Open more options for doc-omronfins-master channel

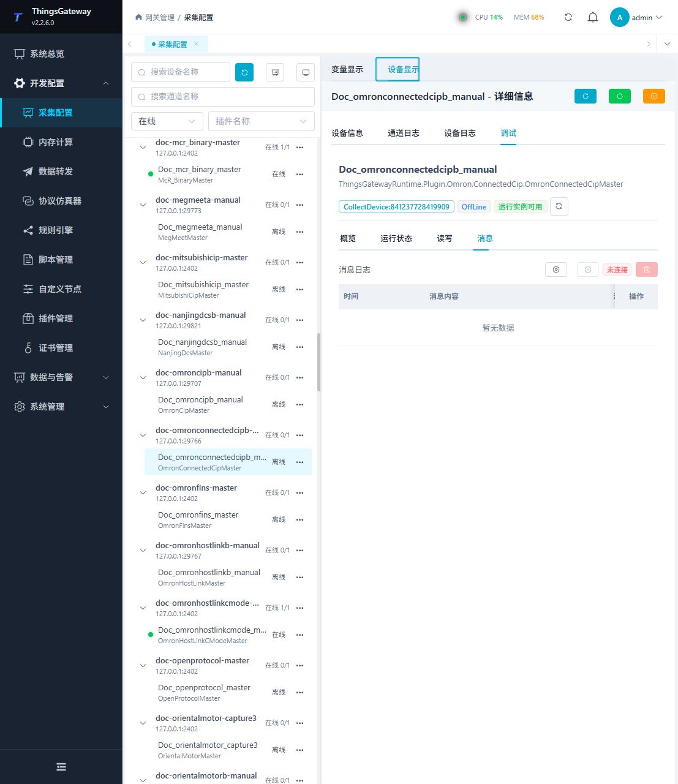coord(300,493)
